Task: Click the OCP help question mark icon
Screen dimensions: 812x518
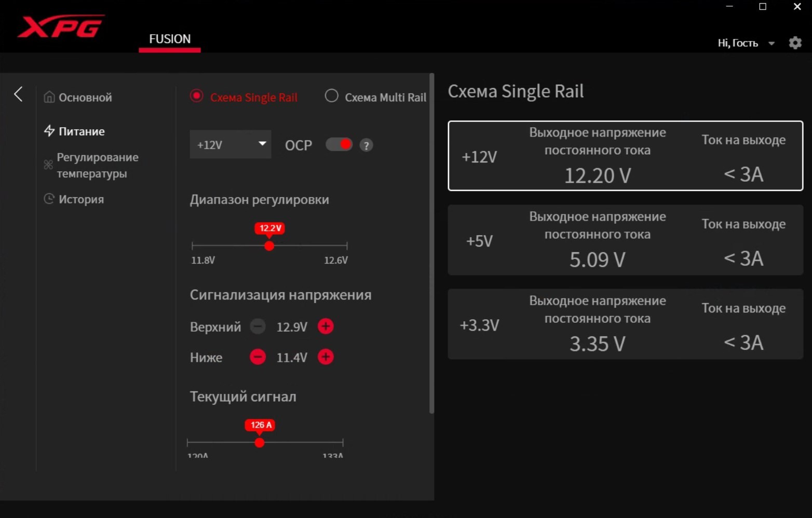Action: coord(366,145)
